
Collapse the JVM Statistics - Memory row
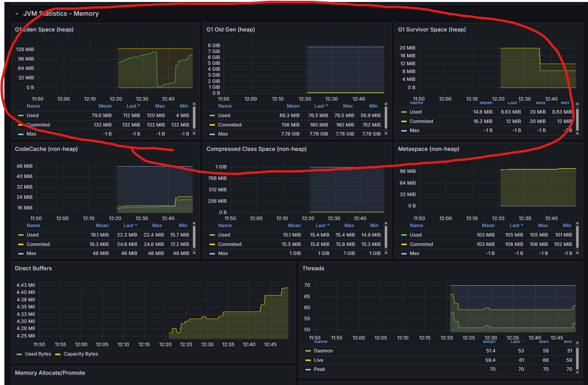17,14
